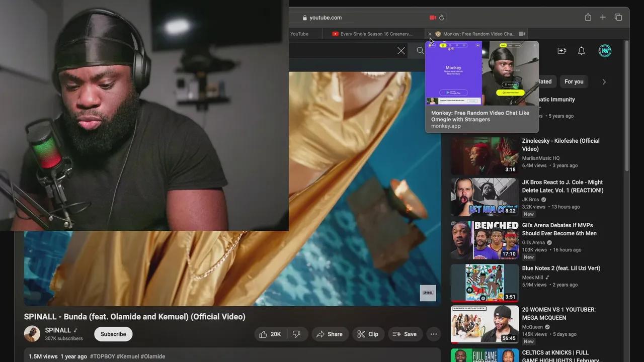This screenshot has width=644, height=362.
Task: Click YouTube search magnifier icon
Action: point(420,50)
